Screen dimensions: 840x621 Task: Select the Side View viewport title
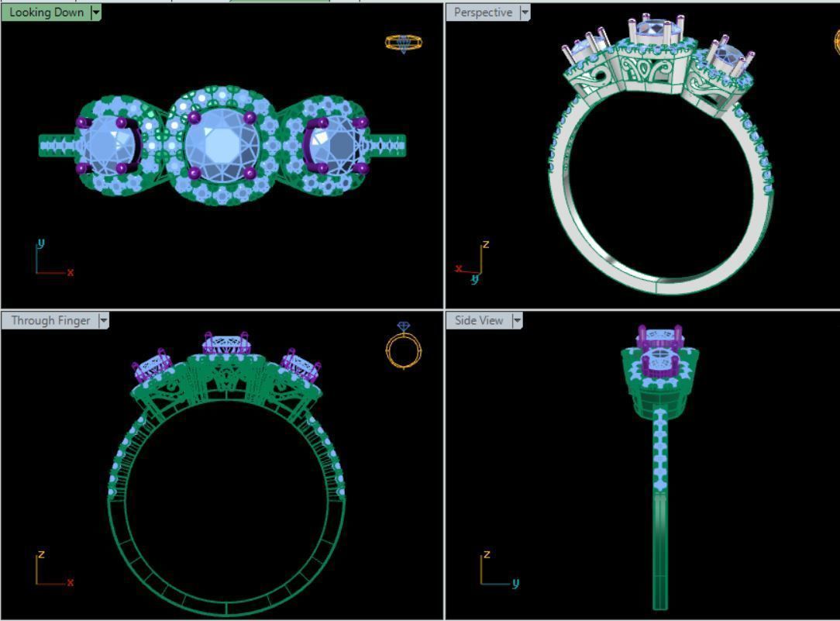479,320
